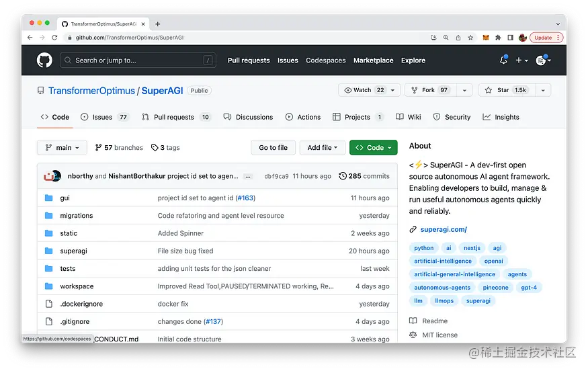Close the SuperAGI browser tab
This screenshot has width=588, height=371.
tap(143, 24)
